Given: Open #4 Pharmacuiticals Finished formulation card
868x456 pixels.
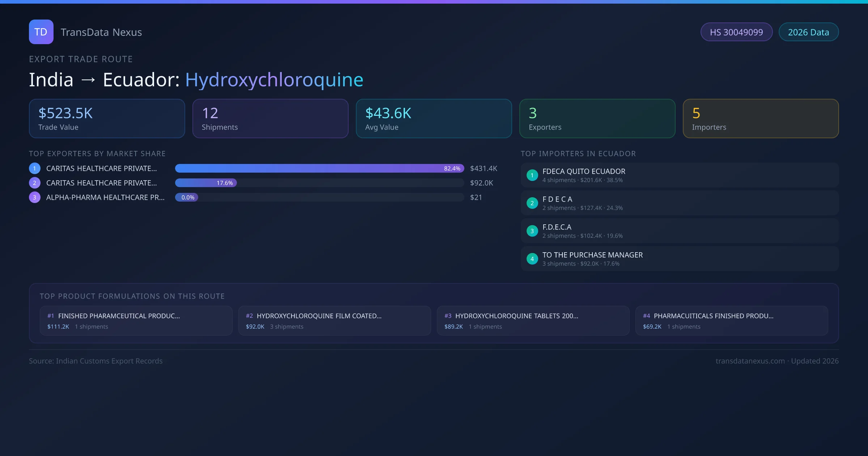Looking at the screenshot, I should point(731,321).
